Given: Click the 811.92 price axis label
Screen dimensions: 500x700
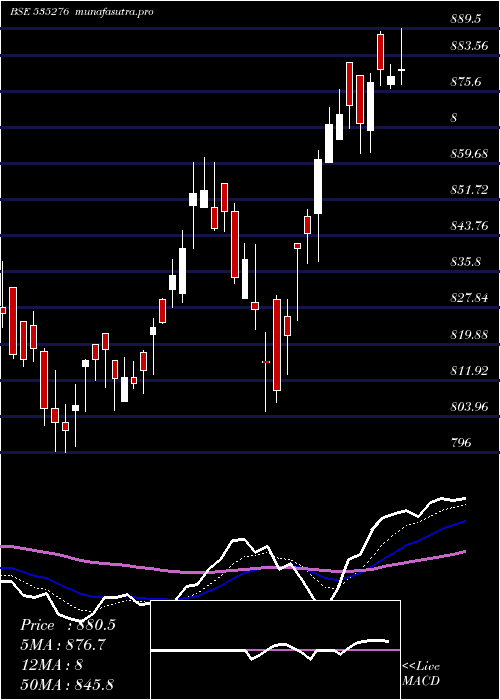Looking at the screenshot, I should pyautogui.click(x=469, y=371).
